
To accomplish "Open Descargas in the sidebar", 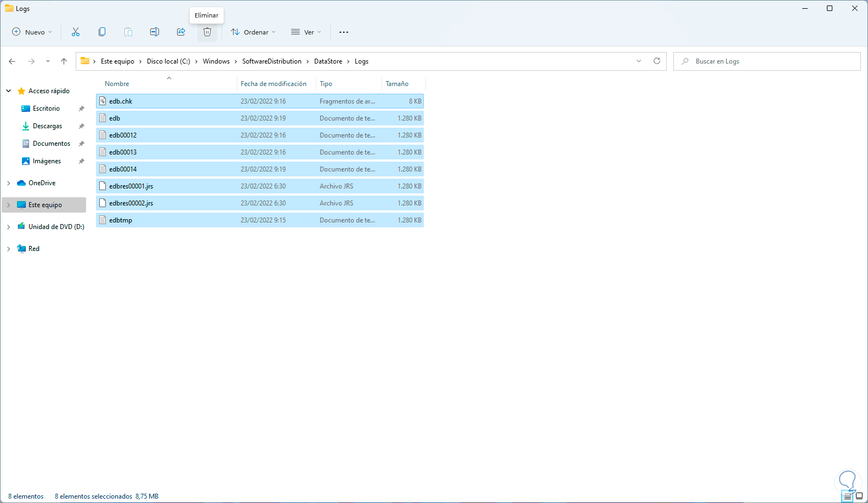I will tap(47, 126).
